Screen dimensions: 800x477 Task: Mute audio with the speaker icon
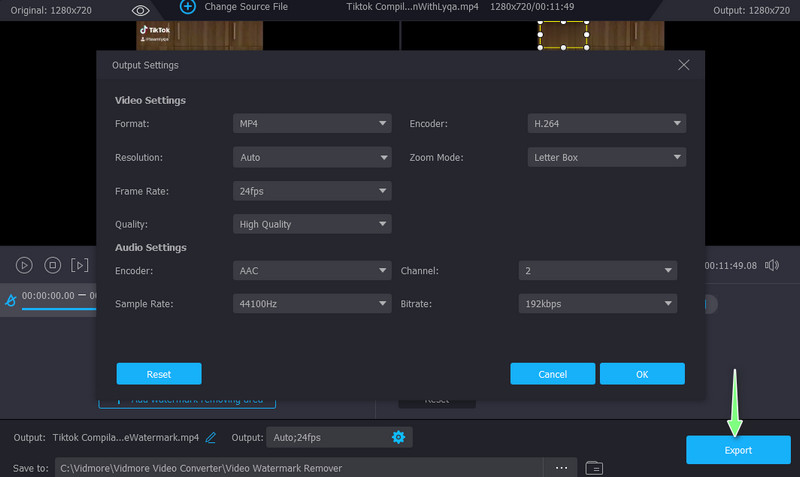click(771, 266)
